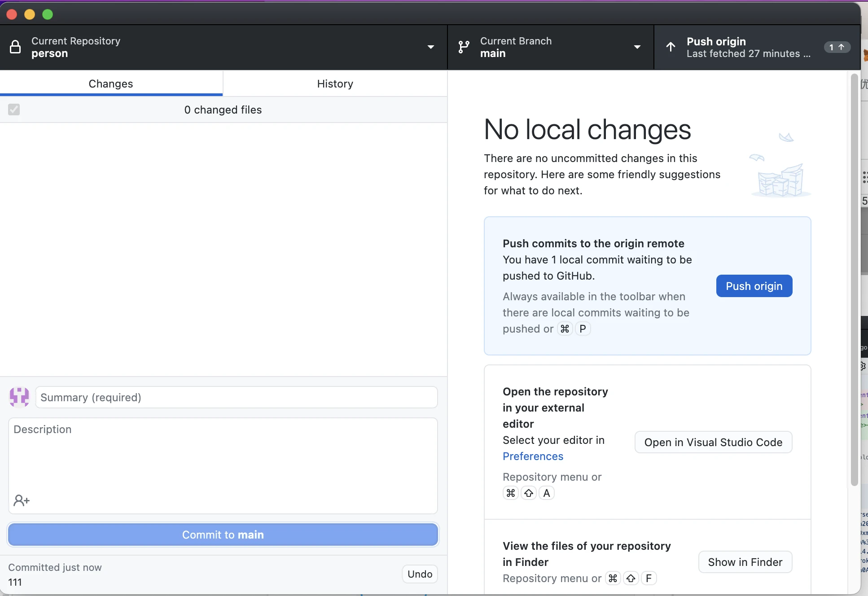Click the vertical scrollbar on the right panel

click(854, 278)
